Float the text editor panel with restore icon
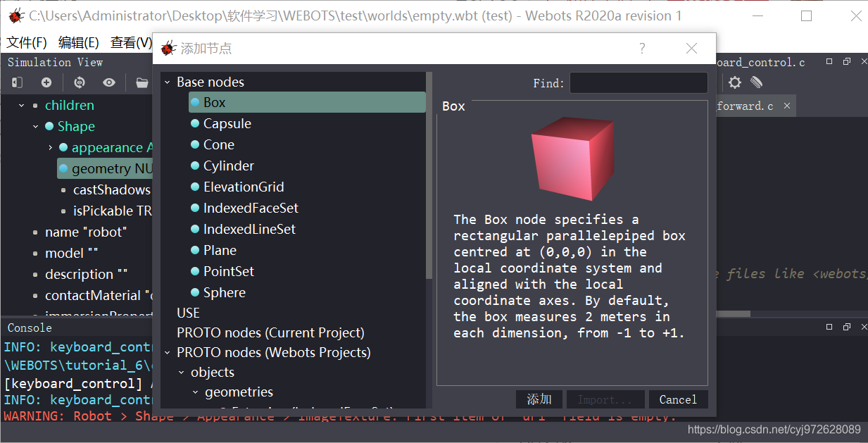 point(846,62)
